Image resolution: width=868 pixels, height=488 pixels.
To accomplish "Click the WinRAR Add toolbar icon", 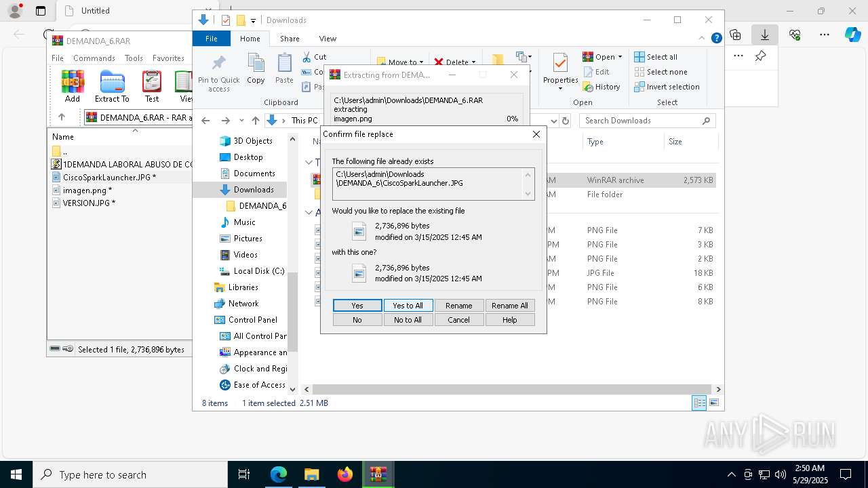I will pos(73,86).
